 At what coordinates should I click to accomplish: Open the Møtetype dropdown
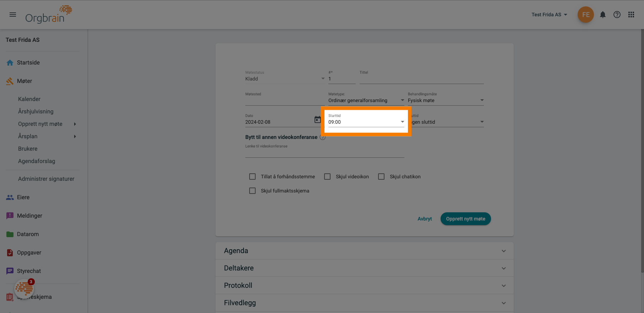coord(366,100)
